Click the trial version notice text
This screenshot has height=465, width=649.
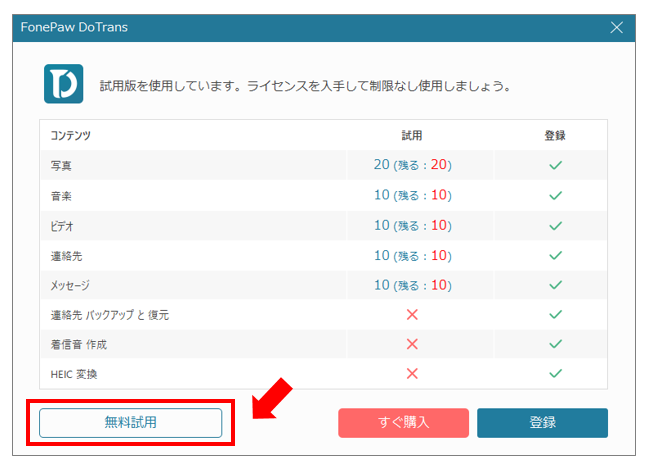coord(305,86)
